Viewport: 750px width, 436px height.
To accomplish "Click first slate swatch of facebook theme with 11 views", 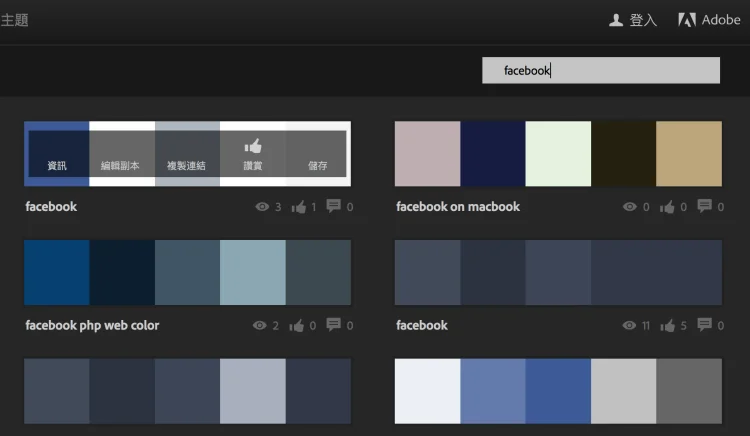I will [428, 272].
